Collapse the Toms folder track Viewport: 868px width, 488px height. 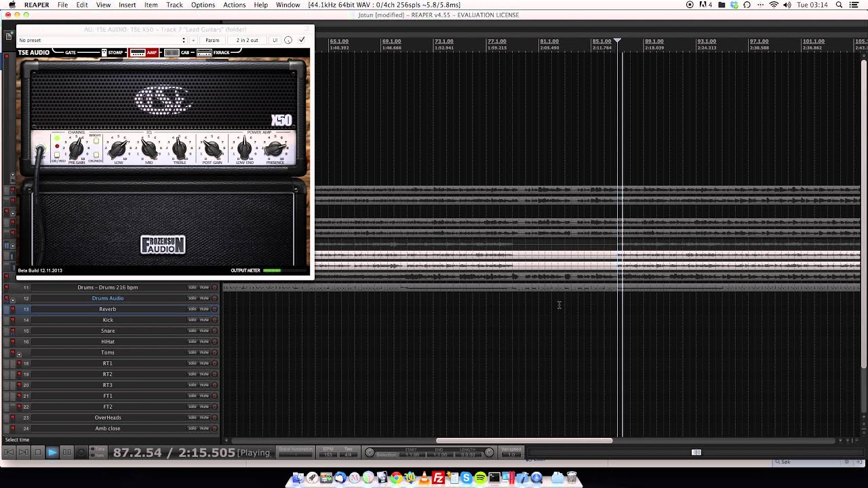click(19, 354)
